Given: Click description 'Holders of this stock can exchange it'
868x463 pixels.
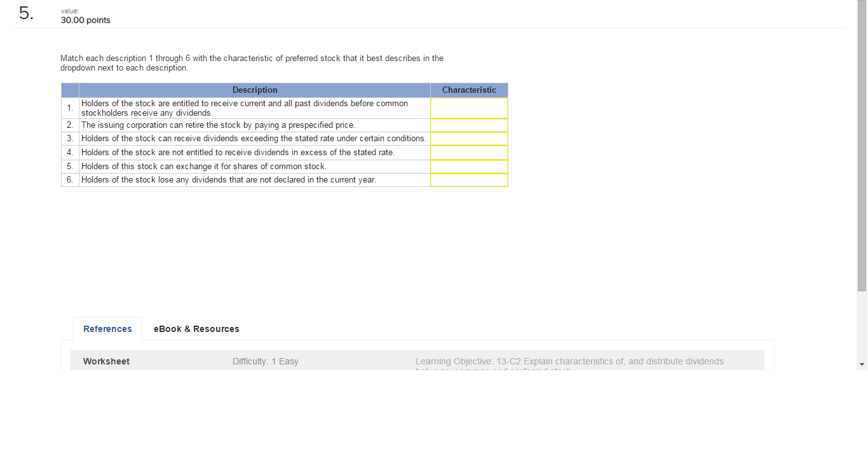Looking at the screenshot, I should coord(203,167).
